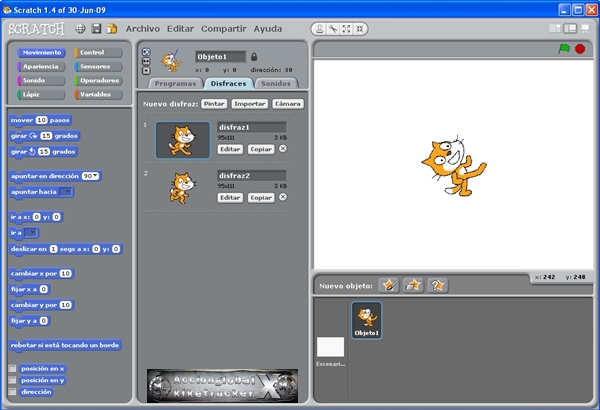The width and height of the screenshot is (600, 410).
Task: Click the save project floppy icon
Action: click(x=96, y=29)
